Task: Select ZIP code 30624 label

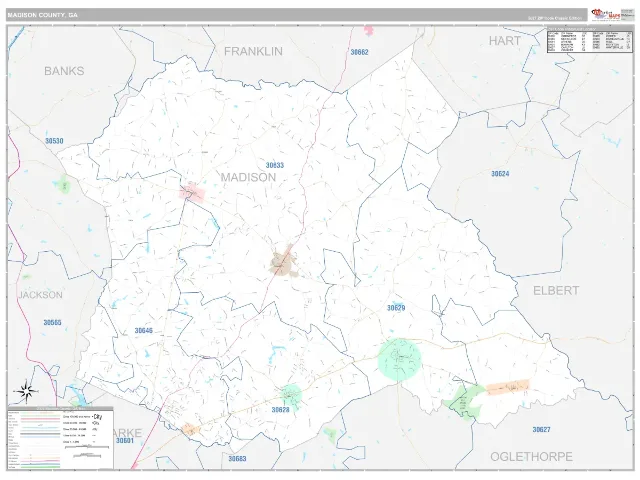Action: coord(500,174)
